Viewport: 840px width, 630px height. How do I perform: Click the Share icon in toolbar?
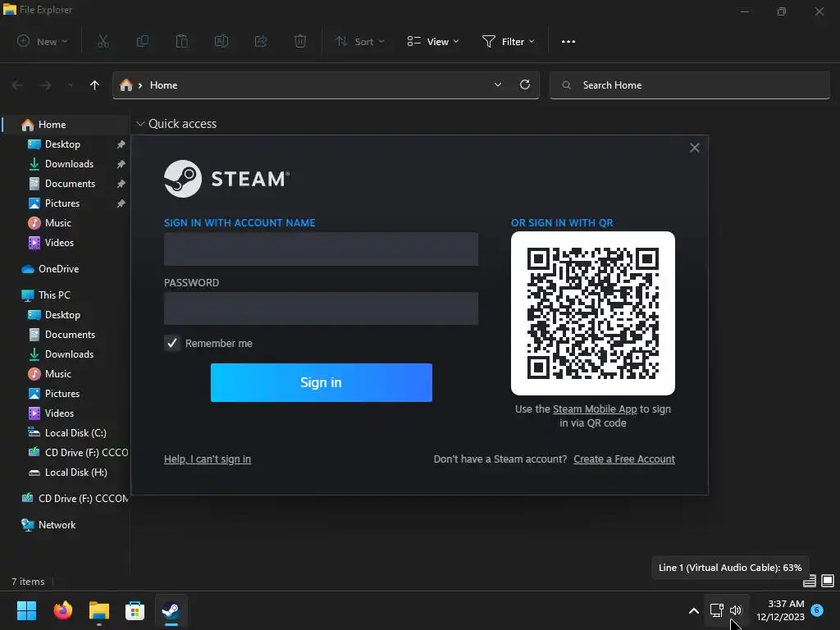click(x=261, y=41)
